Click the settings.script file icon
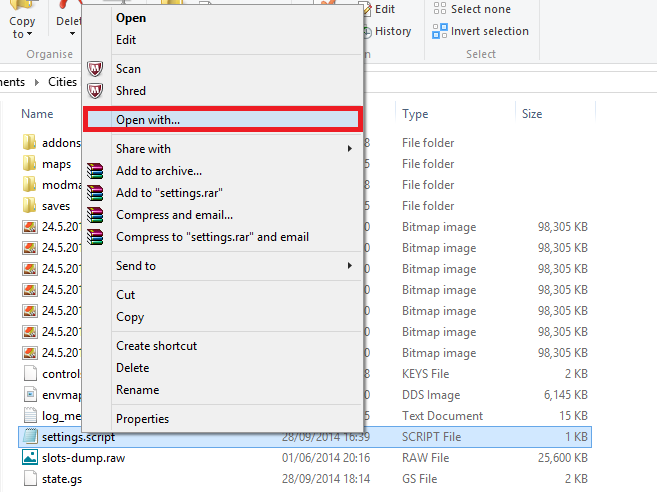The height and width of the screenshot is (492, 657). (30, 437)
